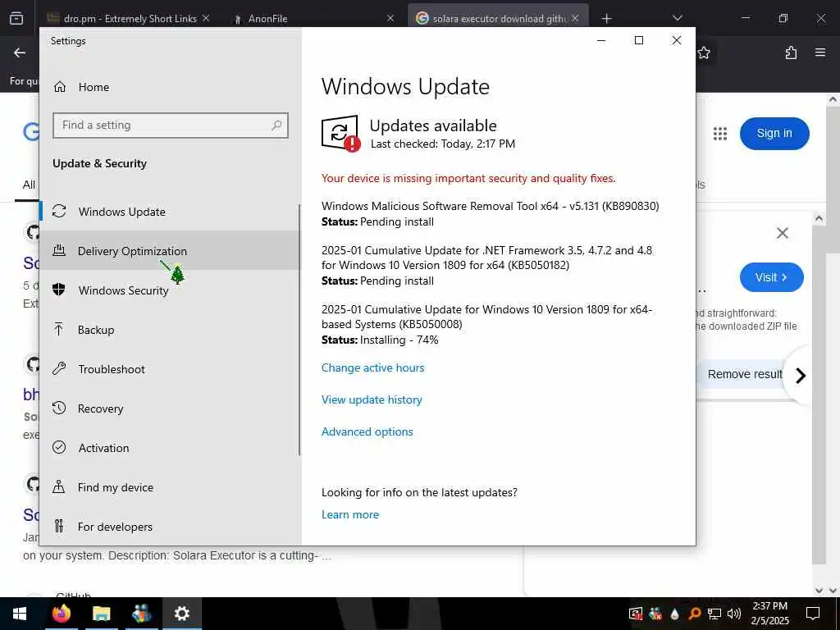Click the water drop tray icon
Viewport: 840px width, 630px height.
pyautogui.click(x=674, y=614)
